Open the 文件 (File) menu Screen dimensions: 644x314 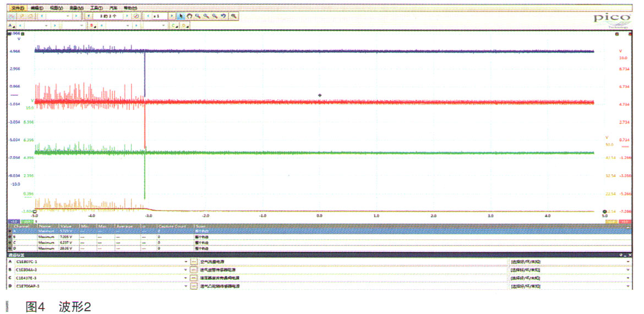coord(18,8)
